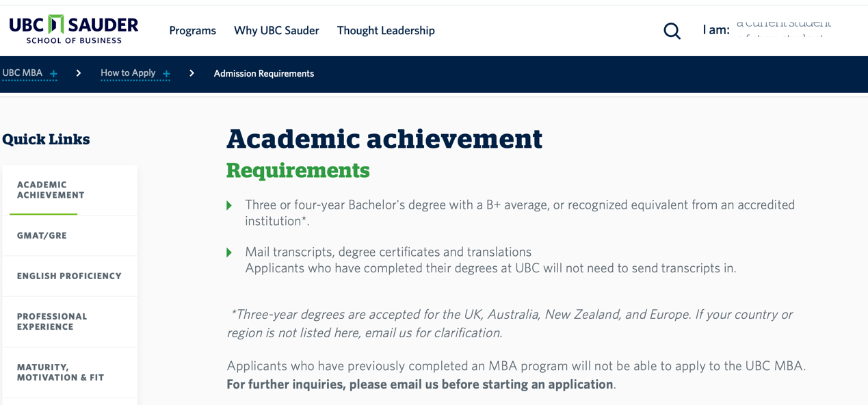868x405 pixels.
Task: Click the green bullet arrow beside Mail transcripts
Action: tap(229, 252)
